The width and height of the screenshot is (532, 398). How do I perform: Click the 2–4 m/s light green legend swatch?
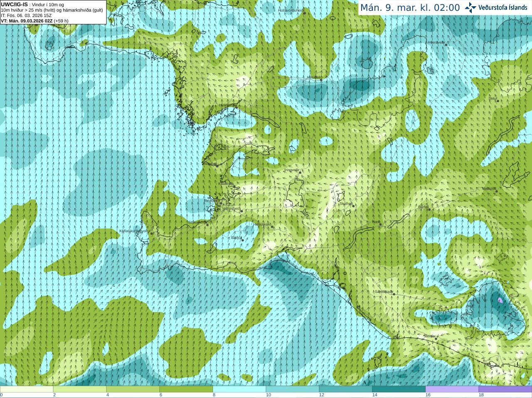80,389
